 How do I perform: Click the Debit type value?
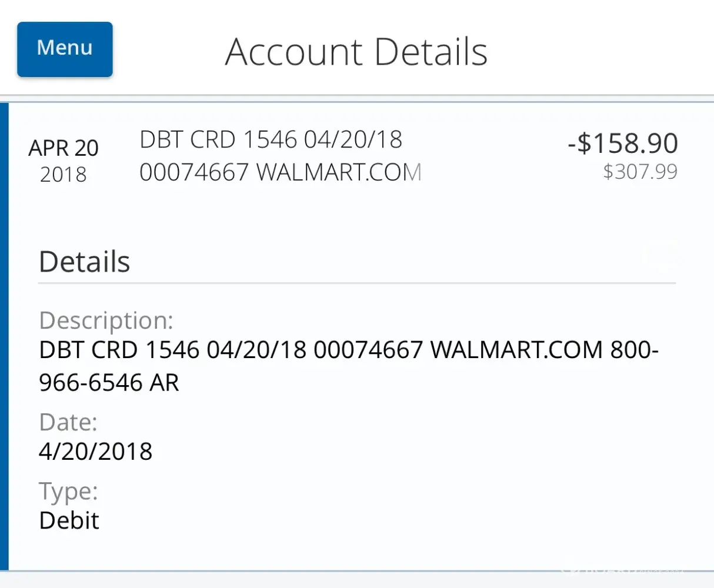point(69,520)
